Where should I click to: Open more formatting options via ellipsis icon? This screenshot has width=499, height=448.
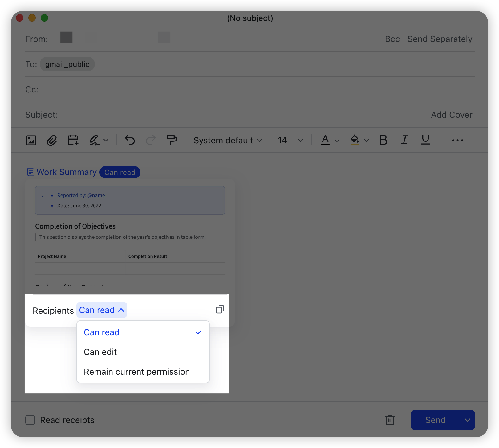click(457, 140)
